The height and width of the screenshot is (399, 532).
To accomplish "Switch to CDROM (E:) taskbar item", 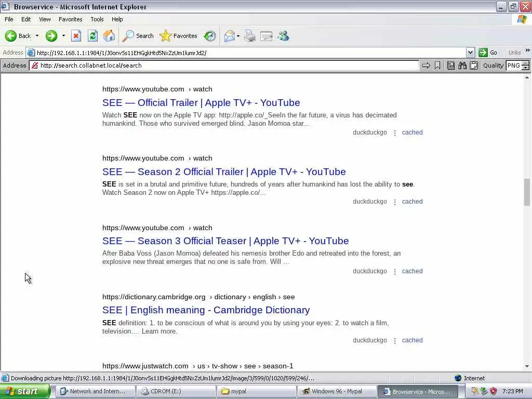I will pos(176,392).
